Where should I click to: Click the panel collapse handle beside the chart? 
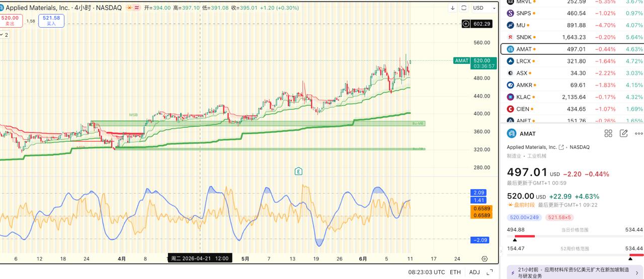[x=501, y=251]
